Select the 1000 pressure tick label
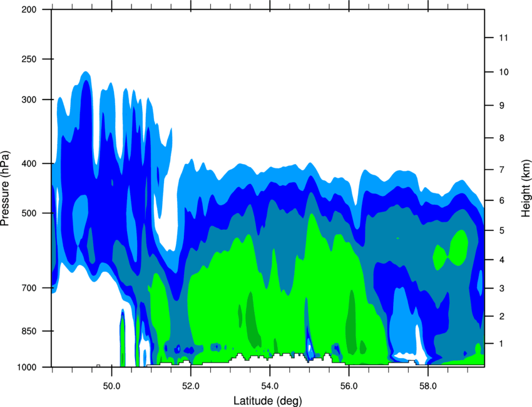 pyautogui.click(x=26, y=368)
